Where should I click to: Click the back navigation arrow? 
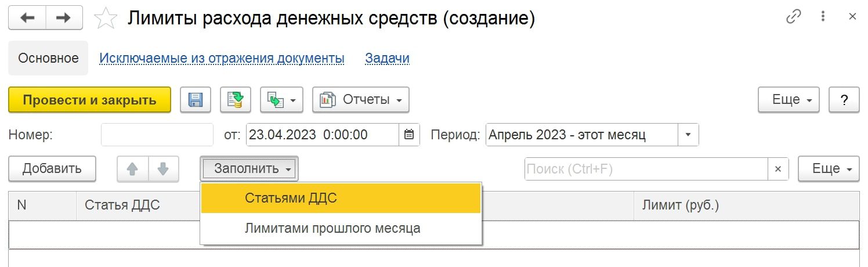click(x=27, y=18)
